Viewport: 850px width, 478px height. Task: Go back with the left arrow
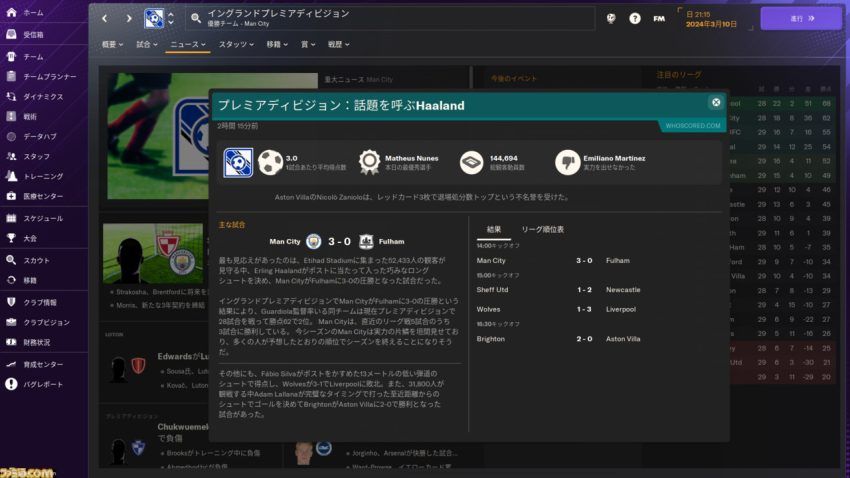105,18
